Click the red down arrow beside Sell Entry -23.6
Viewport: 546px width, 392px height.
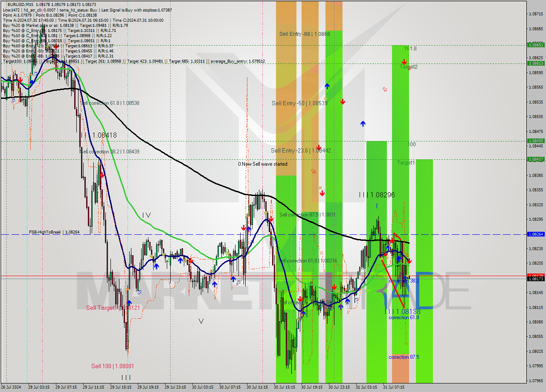point(318,147)
